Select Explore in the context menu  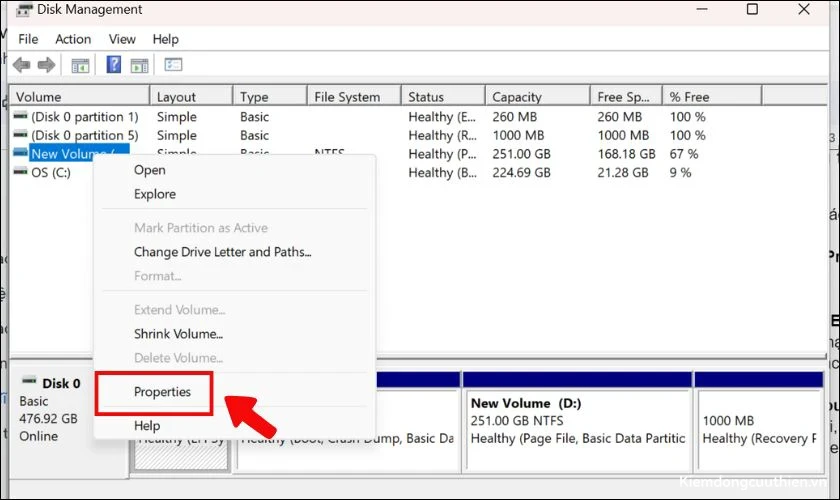click(x=155, y=194)
